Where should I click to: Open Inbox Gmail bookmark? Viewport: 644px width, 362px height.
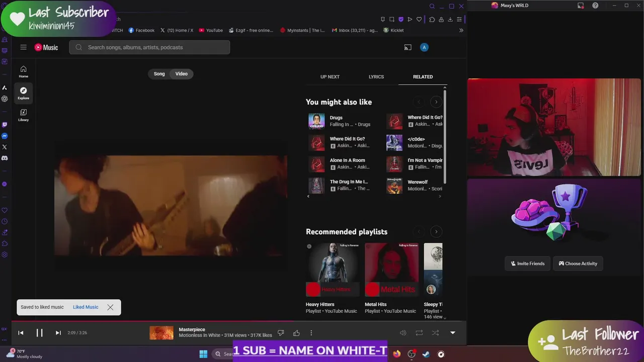tap(355, 30)
